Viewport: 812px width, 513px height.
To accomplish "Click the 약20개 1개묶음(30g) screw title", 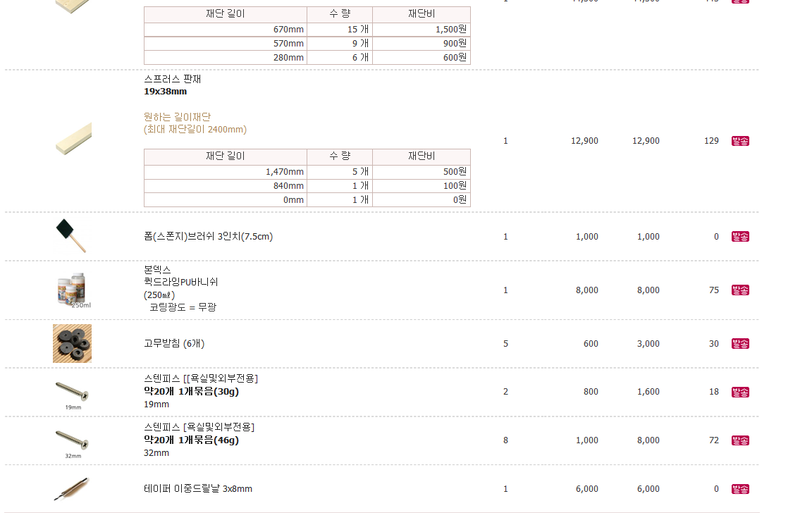I will [191, 392].
